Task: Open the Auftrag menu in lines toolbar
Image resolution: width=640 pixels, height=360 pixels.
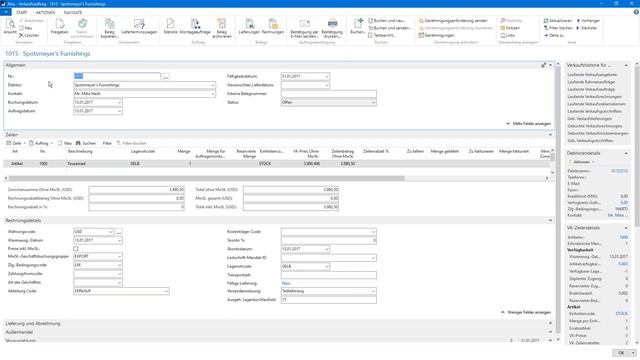Action: [41, 143]
